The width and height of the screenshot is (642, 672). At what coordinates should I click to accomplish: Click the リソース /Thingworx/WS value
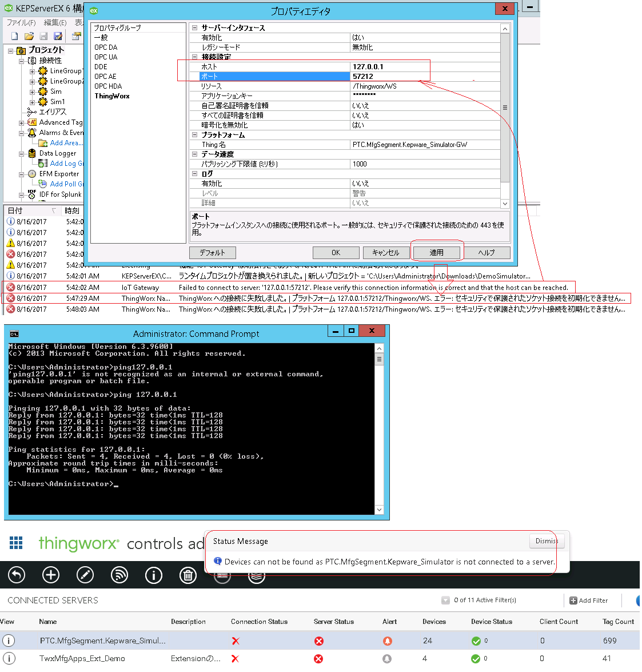pos(425,86)
